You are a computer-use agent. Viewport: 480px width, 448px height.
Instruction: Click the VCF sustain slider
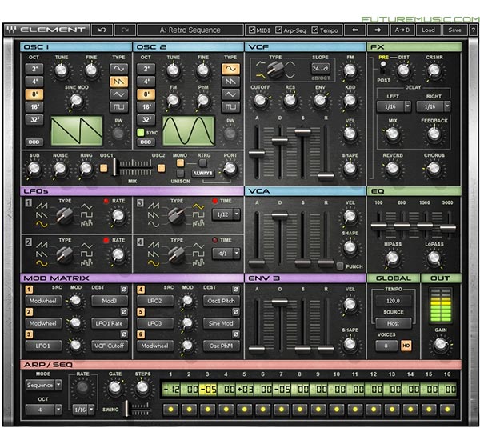coord(302,132)
